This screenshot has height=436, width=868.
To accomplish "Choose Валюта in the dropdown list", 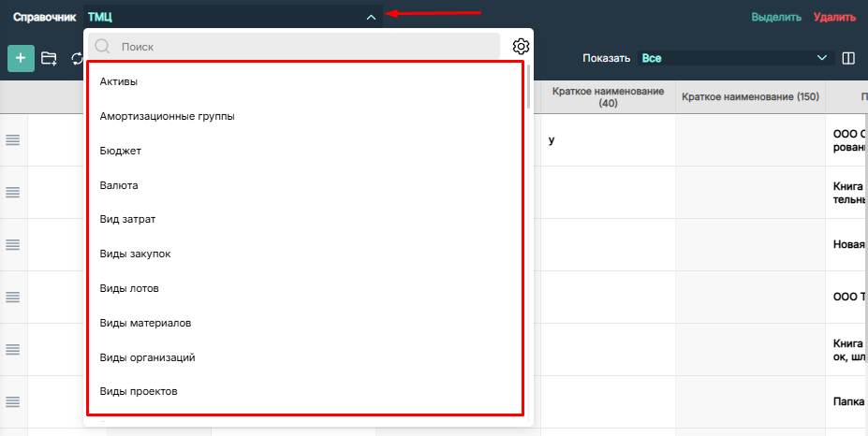I will [119, 185].
